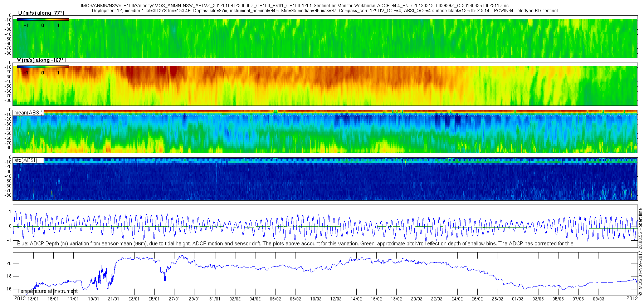Click the '10/02' date tick label
Screen dimensions: 644x304
tap(316, 299)
